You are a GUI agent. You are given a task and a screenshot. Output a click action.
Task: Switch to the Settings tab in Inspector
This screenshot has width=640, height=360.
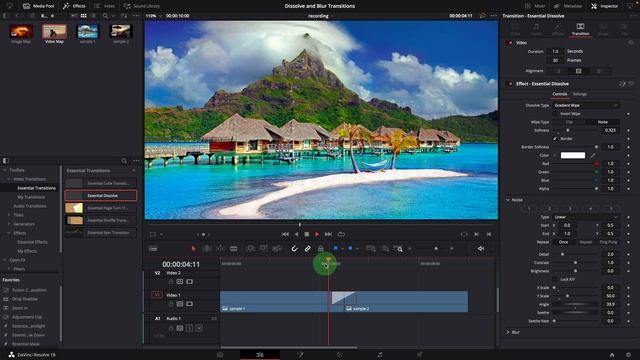tap(580, 94)
